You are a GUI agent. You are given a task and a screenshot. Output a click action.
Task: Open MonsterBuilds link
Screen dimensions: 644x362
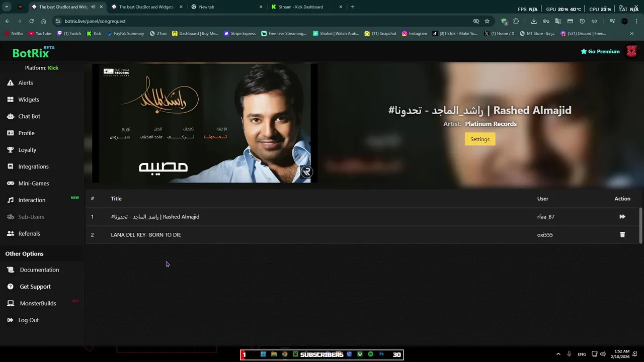pos(38,303)
